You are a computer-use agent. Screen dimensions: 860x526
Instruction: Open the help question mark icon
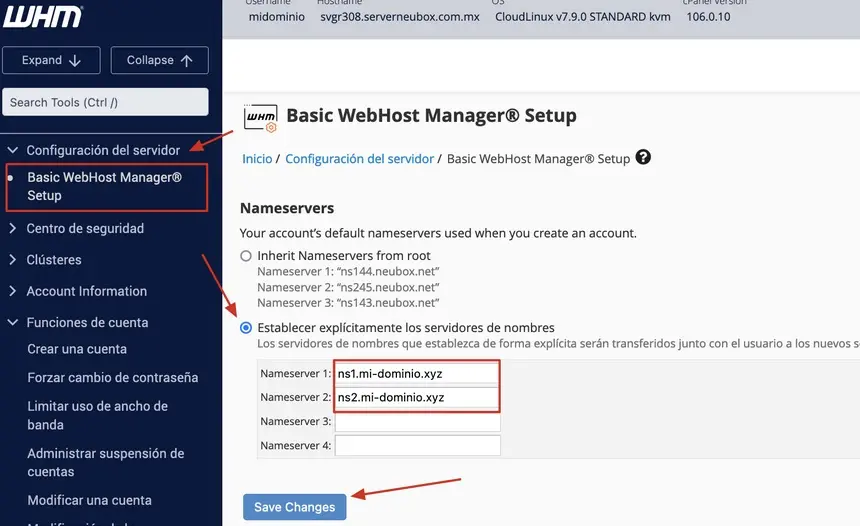point(643,157)
